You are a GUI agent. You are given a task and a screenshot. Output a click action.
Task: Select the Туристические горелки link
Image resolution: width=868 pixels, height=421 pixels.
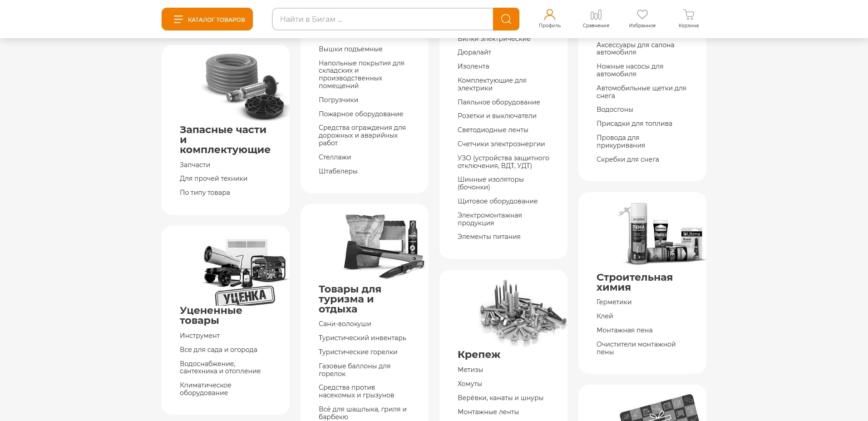358,352
